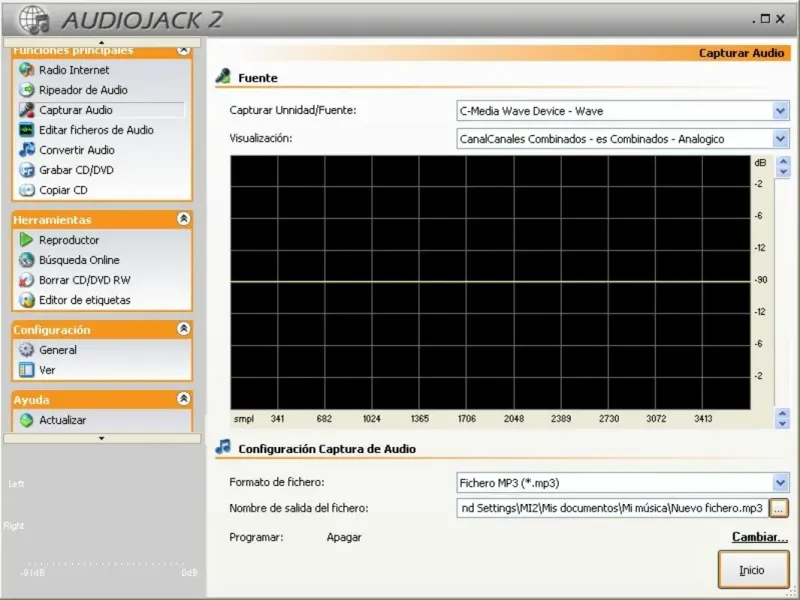Click the Editar ficheros de Audio icon
This screenshot has height=600, width=800.
(x=27, y=130)
